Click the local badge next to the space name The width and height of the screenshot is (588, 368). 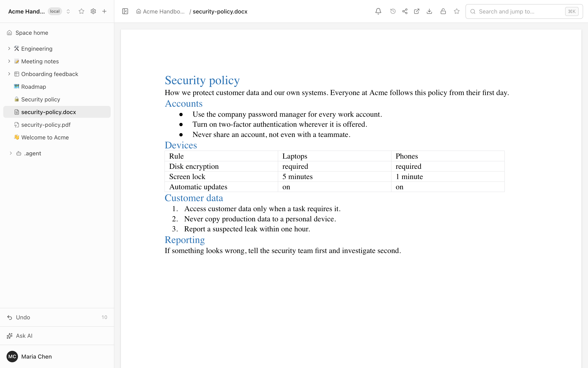coord(55,11)
